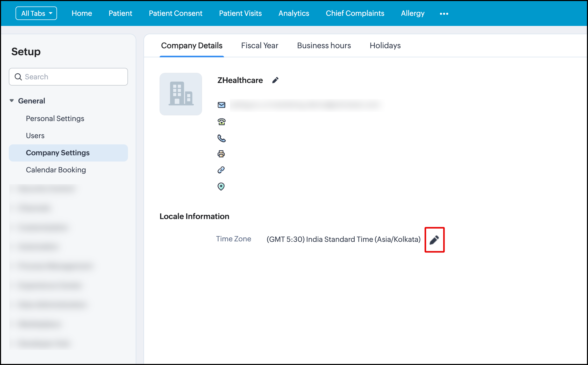588x365 pixels.
Task: Open Users under General
Action: [35, 136]
